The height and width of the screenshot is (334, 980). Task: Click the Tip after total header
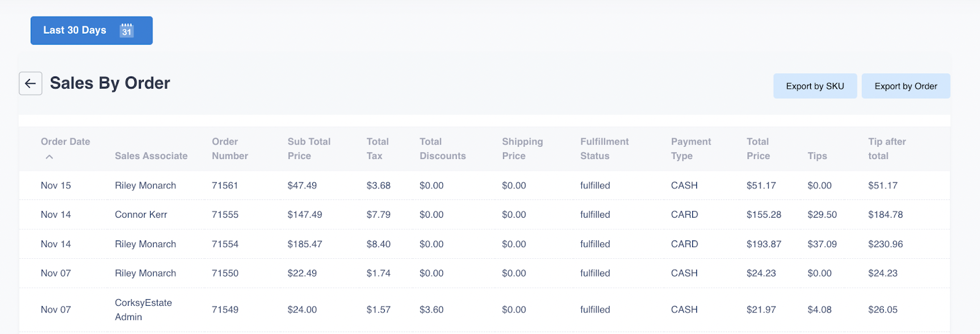click(x=886, y=149)
